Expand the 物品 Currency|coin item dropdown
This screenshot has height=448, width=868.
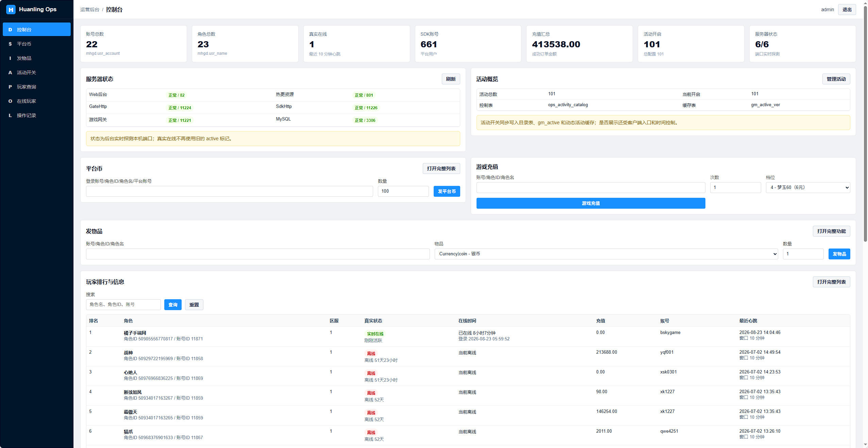coord(606,254)
